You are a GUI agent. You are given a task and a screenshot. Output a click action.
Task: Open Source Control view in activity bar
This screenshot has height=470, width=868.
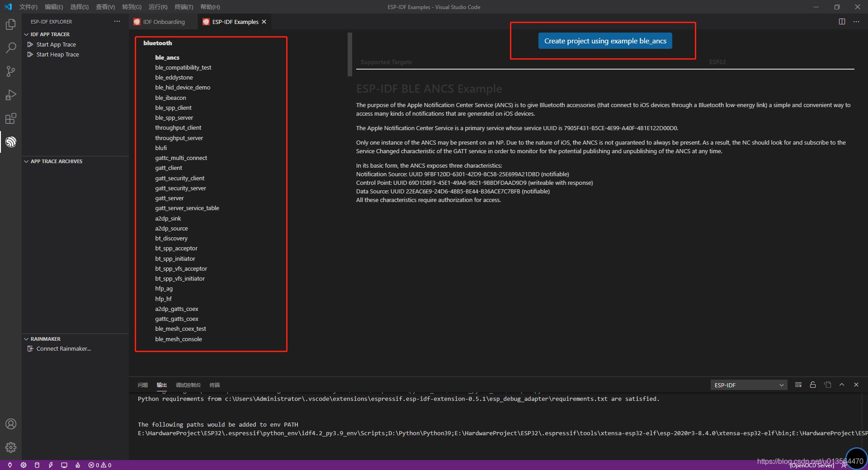click(11, 71)
